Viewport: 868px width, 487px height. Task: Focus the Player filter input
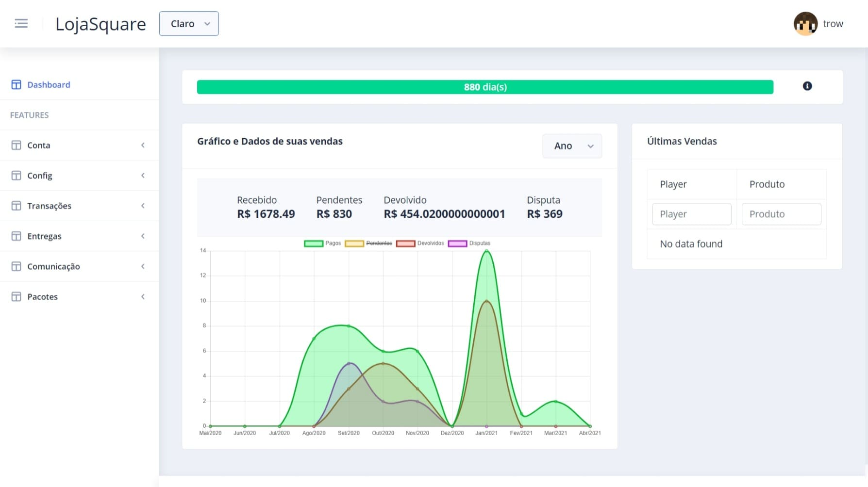coord(692,214)
